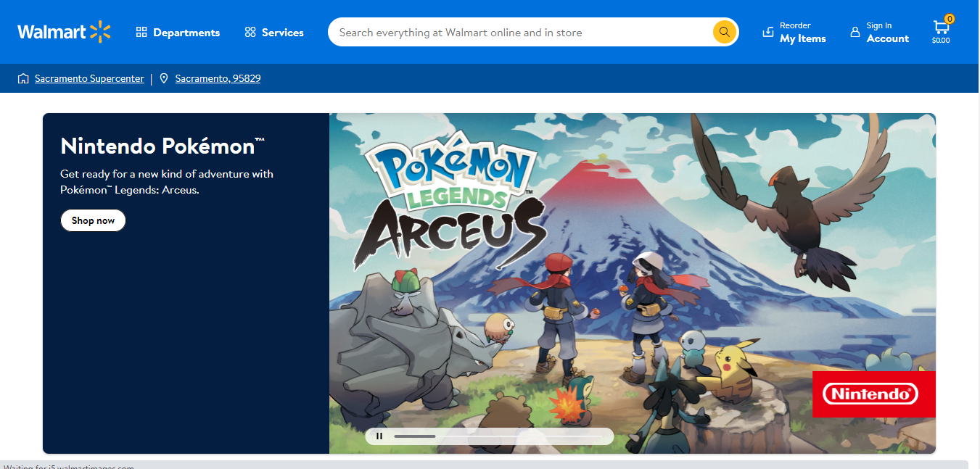Image resolution: width=980 pixels, height=469 pixels.
Task: Click the cart total $0.00 text
Action: tap(941, 41)
